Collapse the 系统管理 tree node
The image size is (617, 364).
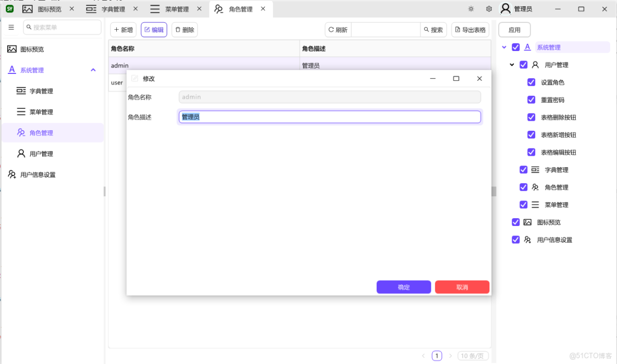click(504, 47)
